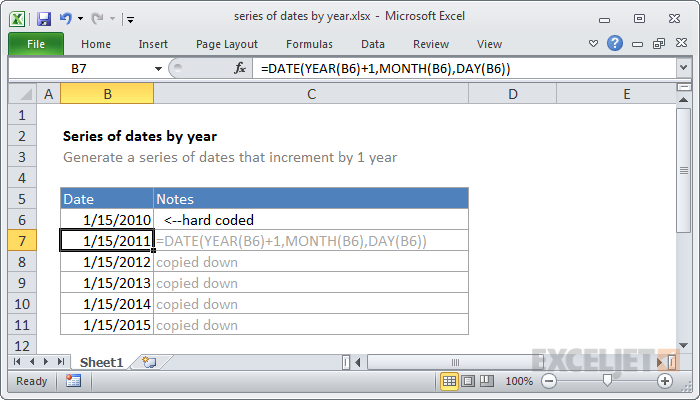Click the 100% zoom level button
This screenshot has height=400, width=700.
click(x=518, y=381)
